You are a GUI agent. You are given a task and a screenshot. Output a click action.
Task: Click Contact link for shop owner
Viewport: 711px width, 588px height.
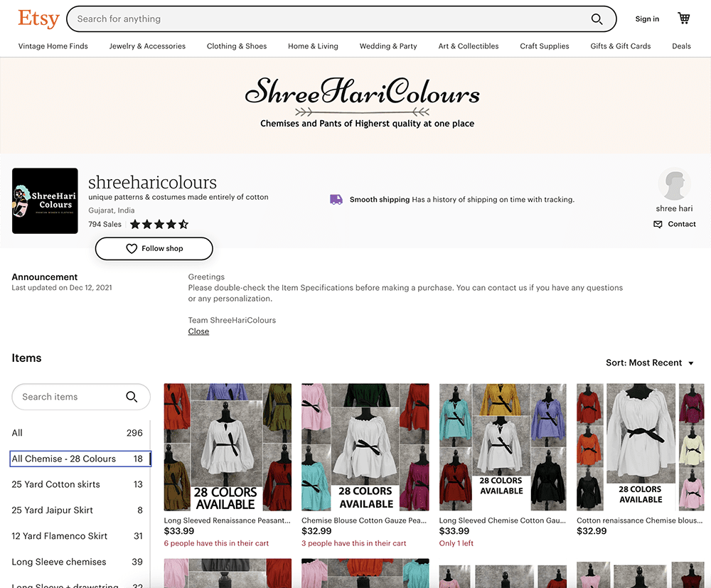point(682,224)
